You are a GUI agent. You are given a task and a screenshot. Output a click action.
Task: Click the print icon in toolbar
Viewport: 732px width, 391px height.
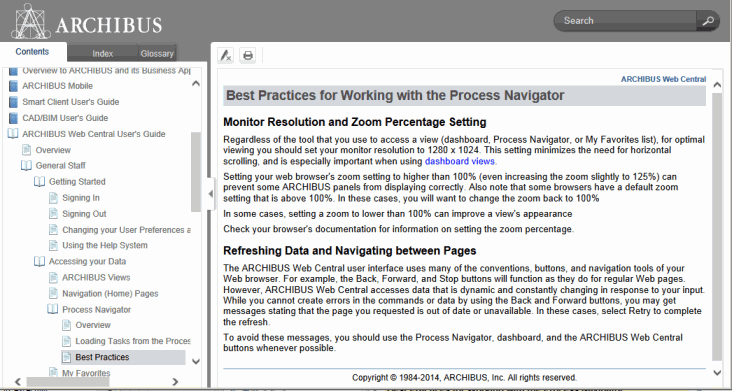coord(248,56)
